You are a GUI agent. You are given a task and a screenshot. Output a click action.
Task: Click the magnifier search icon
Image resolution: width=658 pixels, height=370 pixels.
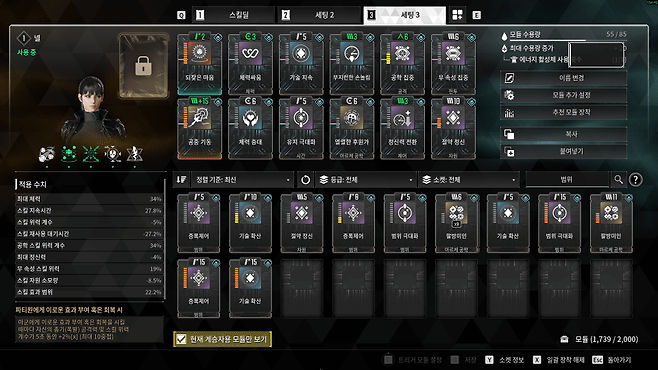(619, 180)
